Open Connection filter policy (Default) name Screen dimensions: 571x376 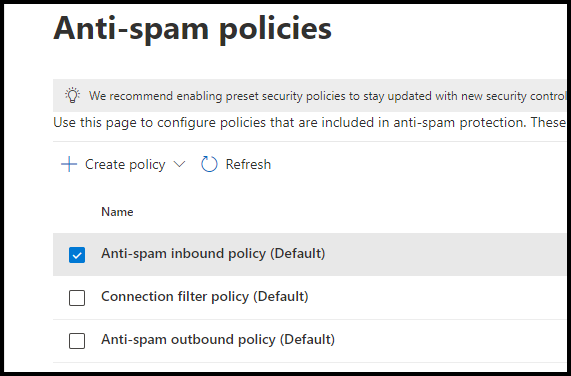(x=205, y=297)
